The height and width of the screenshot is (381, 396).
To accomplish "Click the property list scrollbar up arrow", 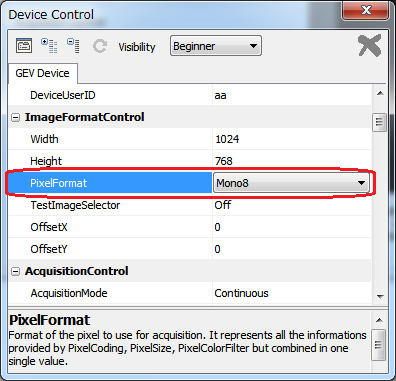I will click(x=380, y=94).
